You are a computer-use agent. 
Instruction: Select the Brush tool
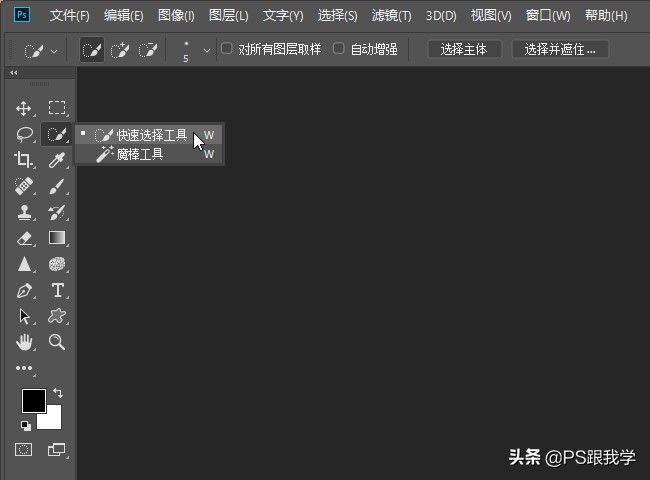[x=57, y=186]
